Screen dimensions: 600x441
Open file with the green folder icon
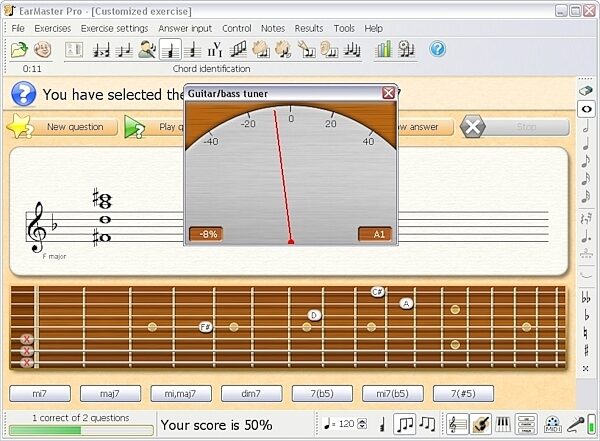19,50
